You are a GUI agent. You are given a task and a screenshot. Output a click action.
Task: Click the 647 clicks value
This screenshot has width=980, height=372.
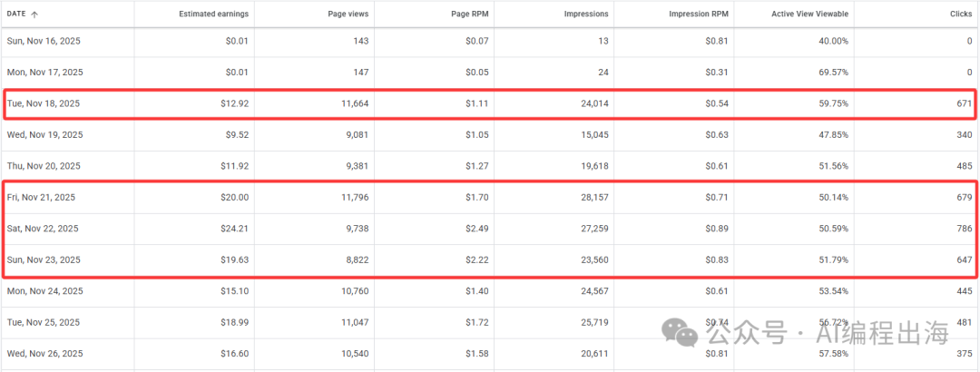tap(964, 260)
